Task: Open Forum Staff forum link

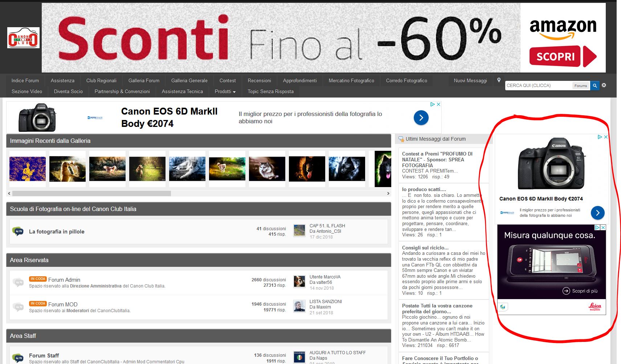Action: point(44,356)
